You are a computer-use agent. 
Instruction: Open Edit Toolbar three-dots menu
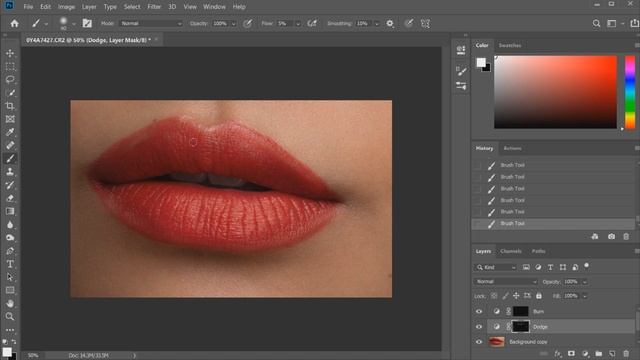click(x=10, y=329)
